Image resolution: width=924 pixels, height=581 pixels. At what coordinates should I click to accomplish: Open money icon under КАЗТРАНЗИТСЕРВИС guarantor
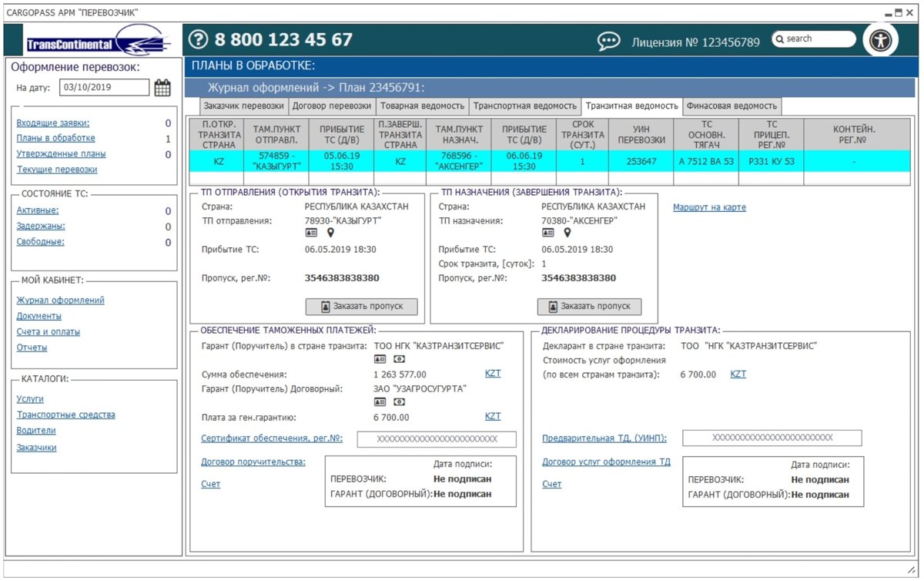pyautogui.click(x=399, y=359)
